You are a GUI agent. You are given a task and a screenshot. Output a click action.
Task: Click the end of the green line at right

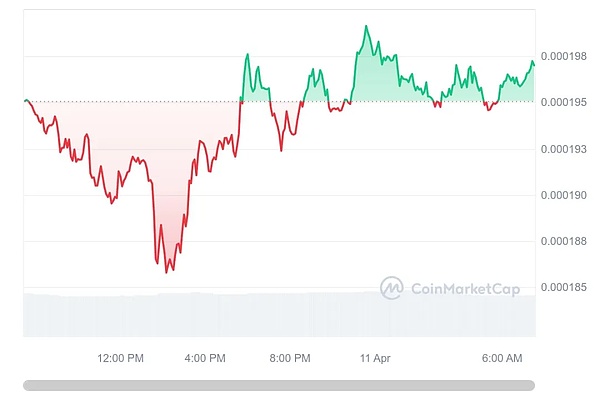(534, 64)
